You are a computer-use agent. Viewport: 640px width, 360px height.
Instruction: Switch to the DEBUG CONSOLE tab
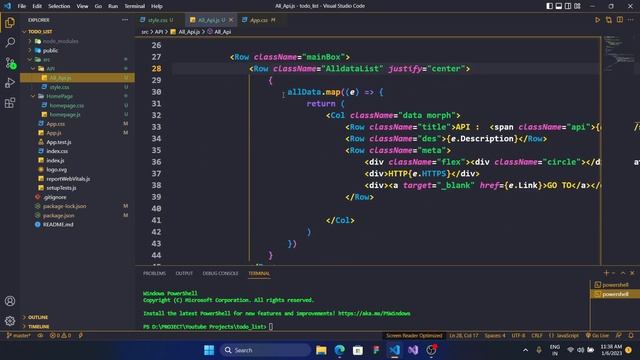220,273
